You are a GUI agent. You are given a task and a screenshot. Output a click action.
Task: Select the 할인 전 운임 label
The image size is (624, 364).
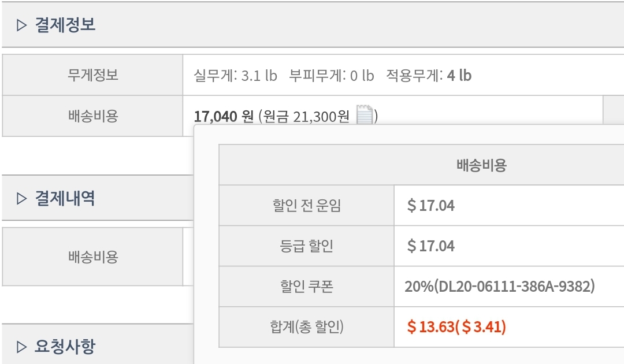tap(307, 206)
